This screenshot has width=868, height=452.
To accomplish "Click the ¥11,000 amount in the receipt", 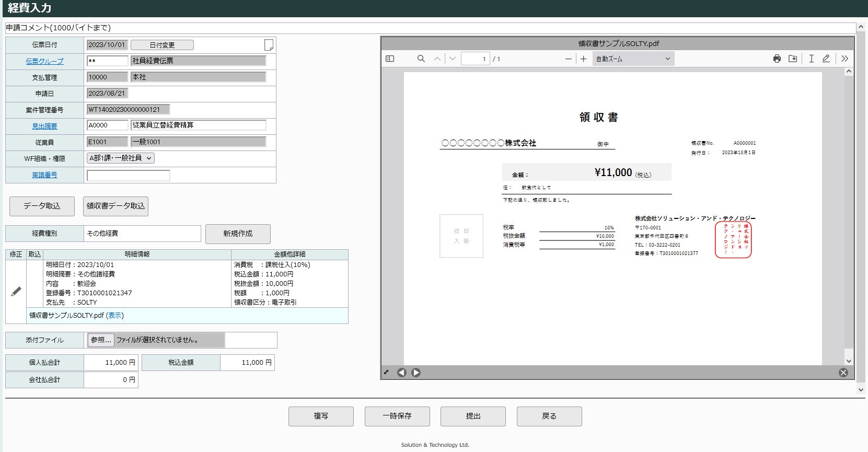I will [613, 172].
